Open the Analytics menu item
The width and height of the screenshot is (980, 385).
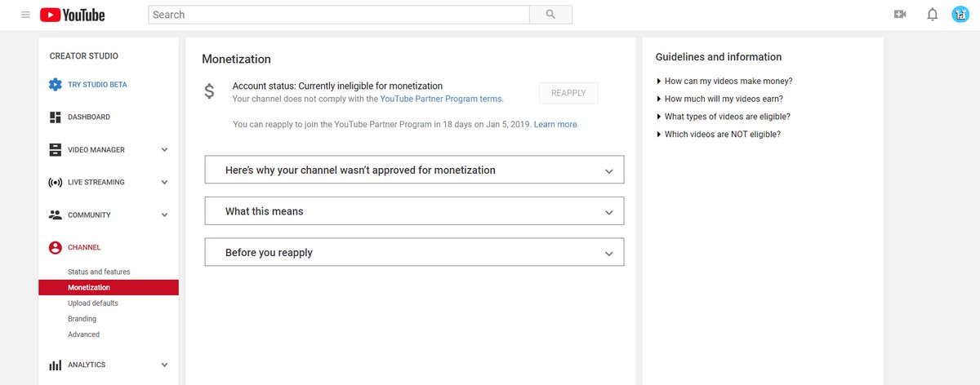tap(87, 365)
